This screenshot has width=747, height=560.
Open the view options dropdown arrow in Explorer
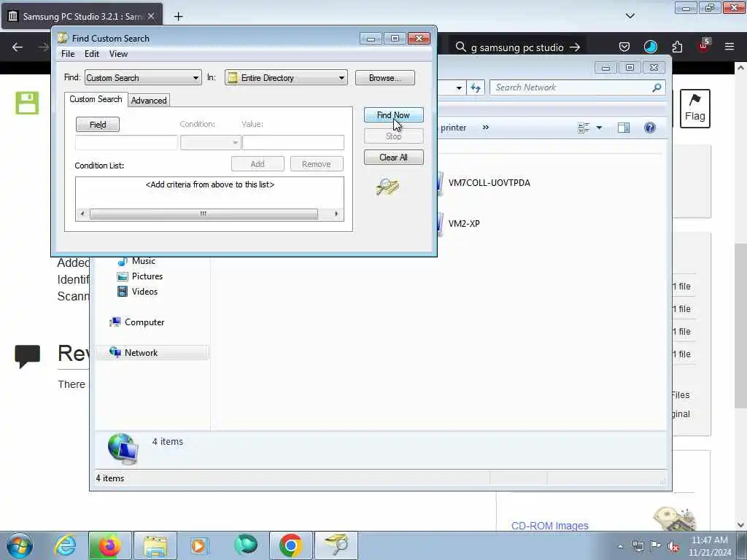pos(600,128)
